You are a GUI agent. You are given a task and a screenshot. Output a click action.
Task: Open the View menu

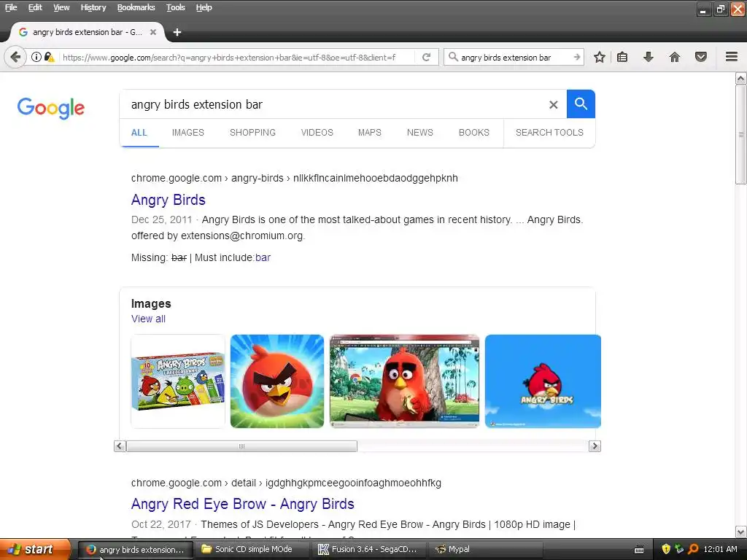pyautogui.click(x=61, y=7)
